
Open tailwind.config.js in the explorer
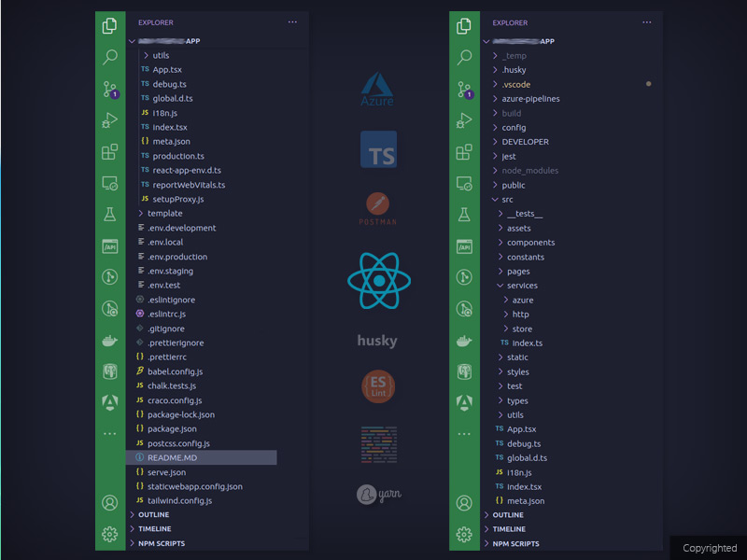coord(179,500)
